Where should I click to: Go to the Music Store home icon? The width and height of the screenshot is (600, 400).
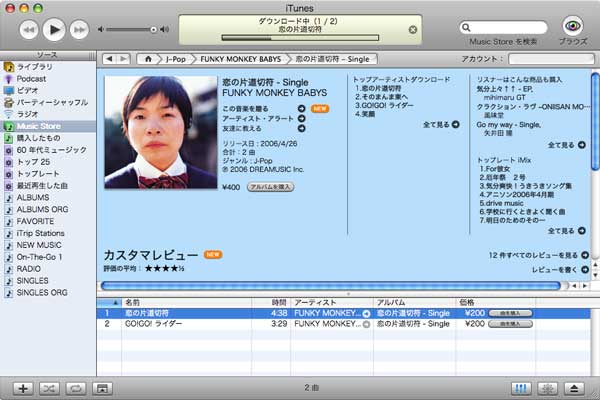pos(148,59)
